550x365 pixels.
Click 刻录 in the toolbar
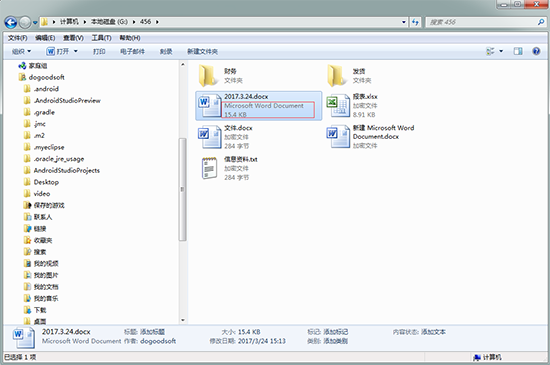[166, 52]
